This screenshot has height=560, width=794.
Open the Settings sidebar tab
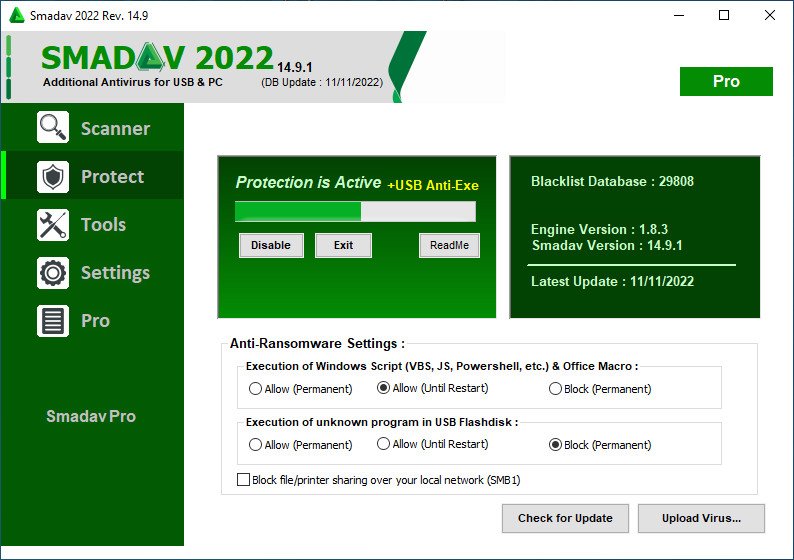point(115,273)
